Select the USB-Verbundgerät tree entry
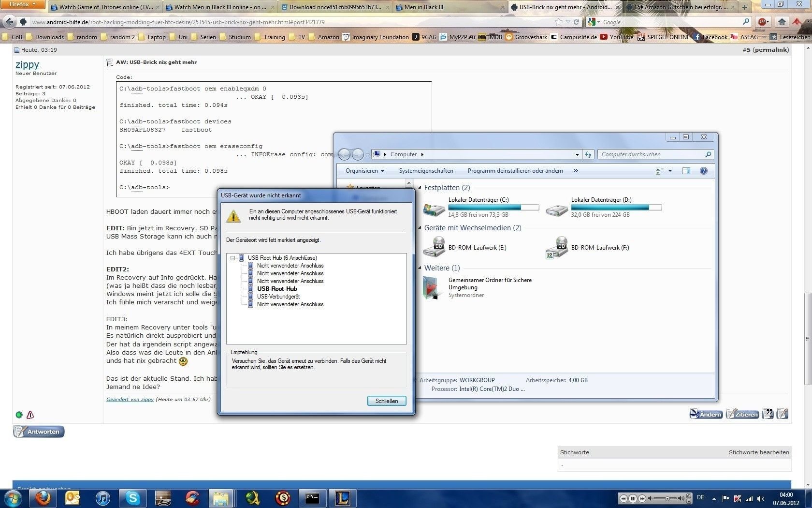This screenshot has height=508, width=812. [278, 297]
